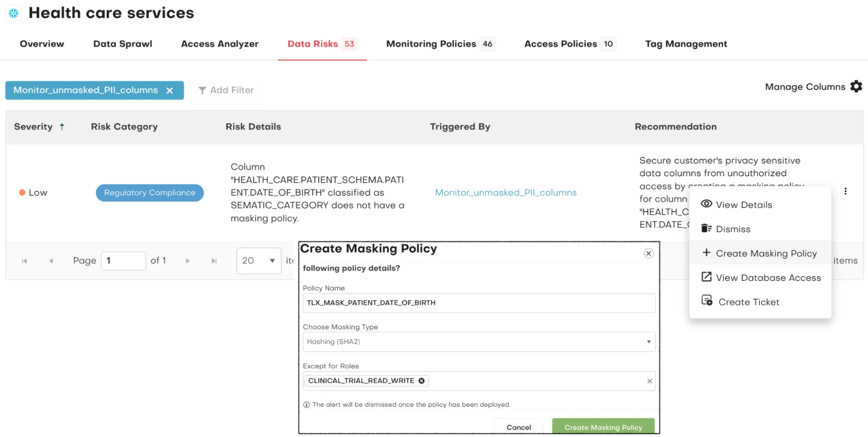Screen dimensions: 868x437
Task: Open the Tag Management tab
Action: [686, 44]
